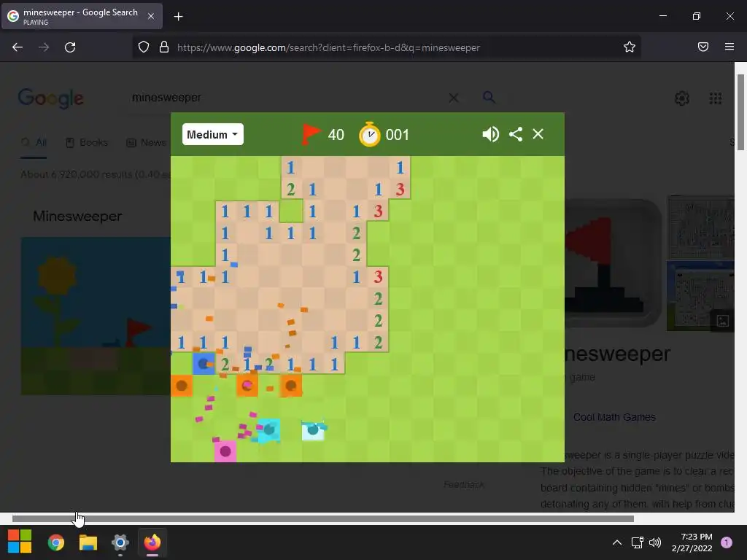Click the white mine tile
Viewport: 747px width, 560px height.
click(x=313, y=430)
